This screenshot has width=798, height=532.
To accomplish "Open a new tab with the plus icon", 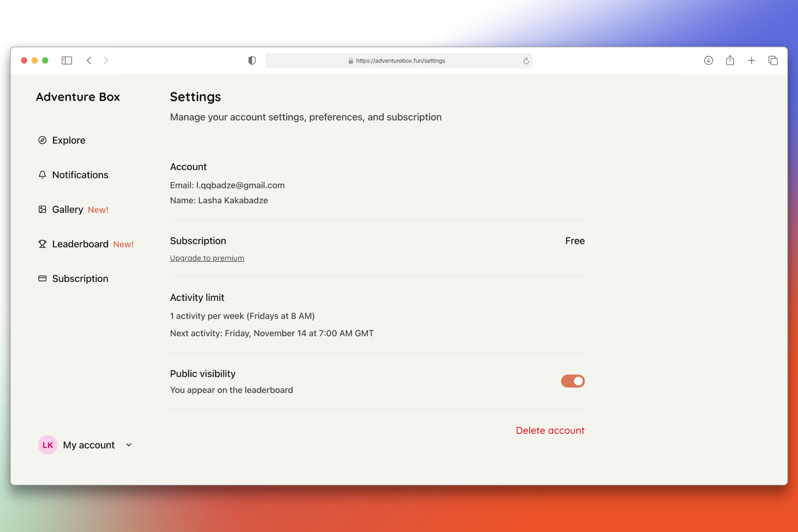I will coord(752,60).
